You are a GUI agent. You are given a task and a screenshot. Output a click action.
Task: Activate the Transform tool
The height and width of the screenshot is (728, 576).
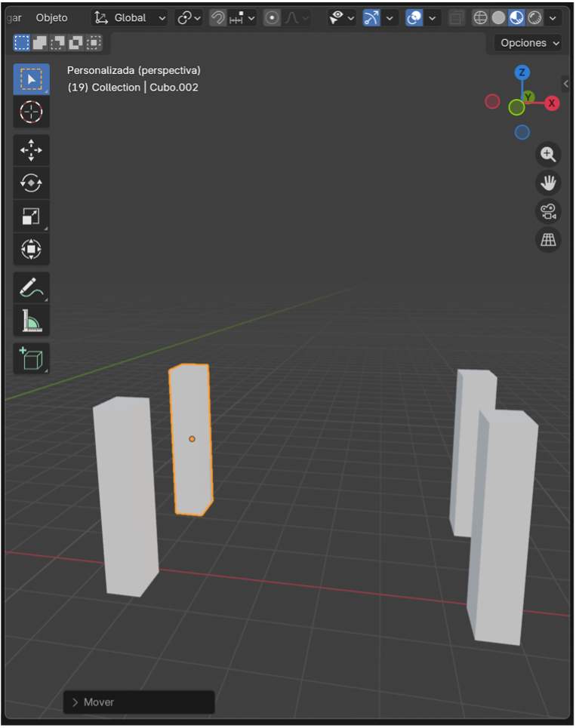coord(31,249)
